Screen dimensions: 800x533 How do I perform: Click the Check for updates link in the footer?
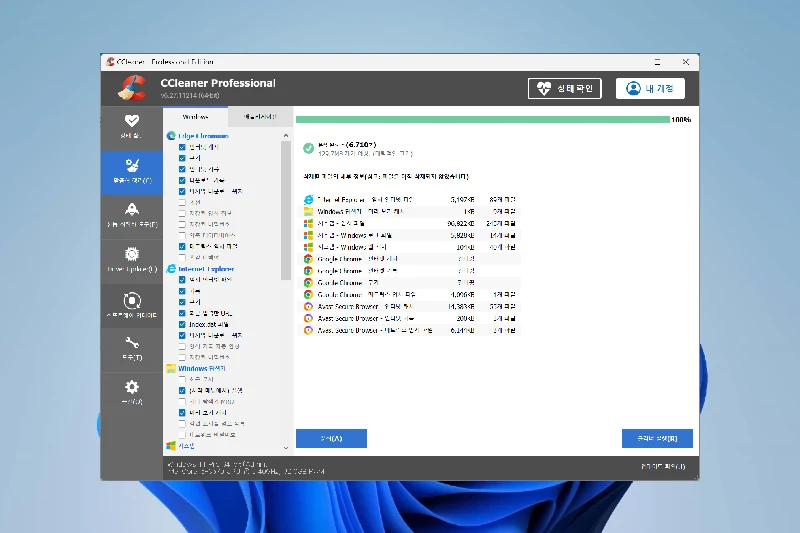click(663, 466)
